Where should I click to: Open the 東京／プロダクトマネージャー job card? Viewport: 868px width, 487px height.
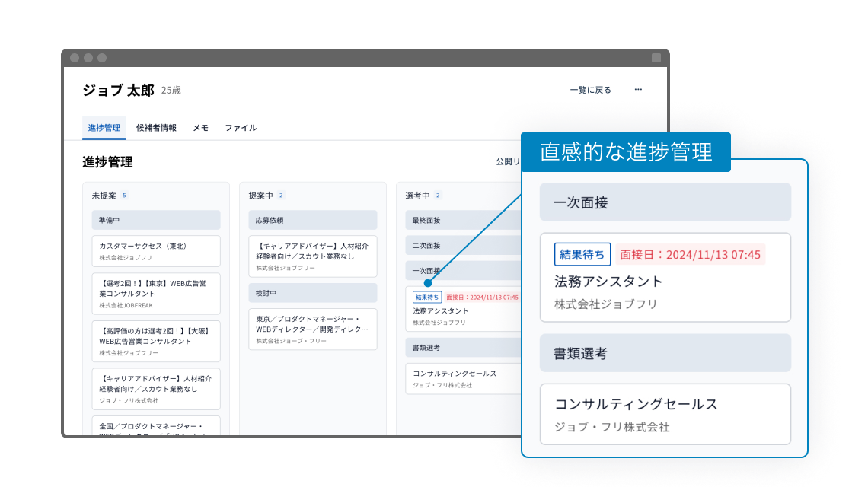click(313, 329)
